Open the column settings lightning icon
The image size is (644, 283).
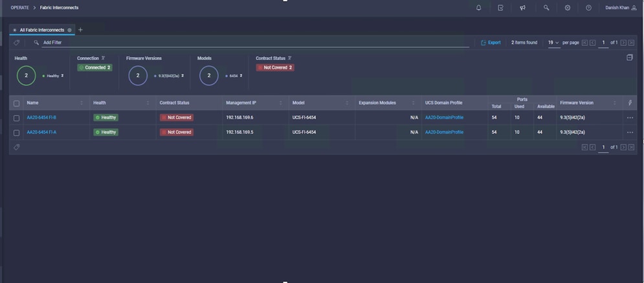pos(630,103)
